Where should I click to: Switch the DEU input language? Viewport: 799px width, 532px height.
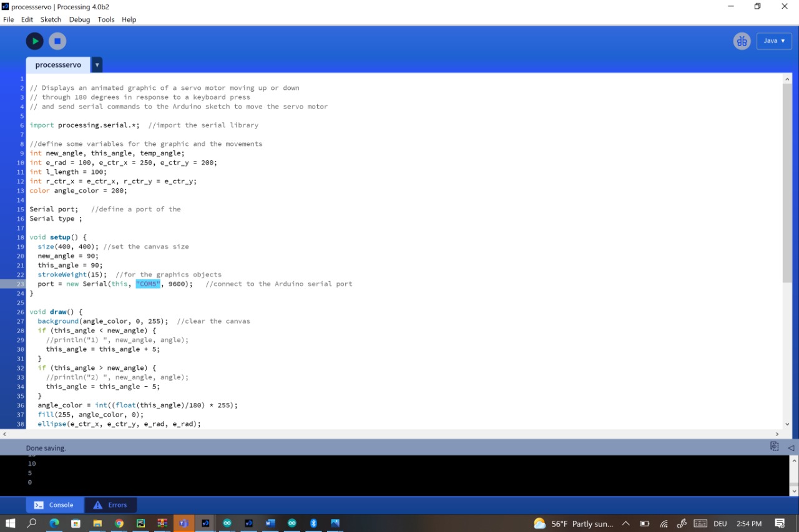click(x=720, y=524)
